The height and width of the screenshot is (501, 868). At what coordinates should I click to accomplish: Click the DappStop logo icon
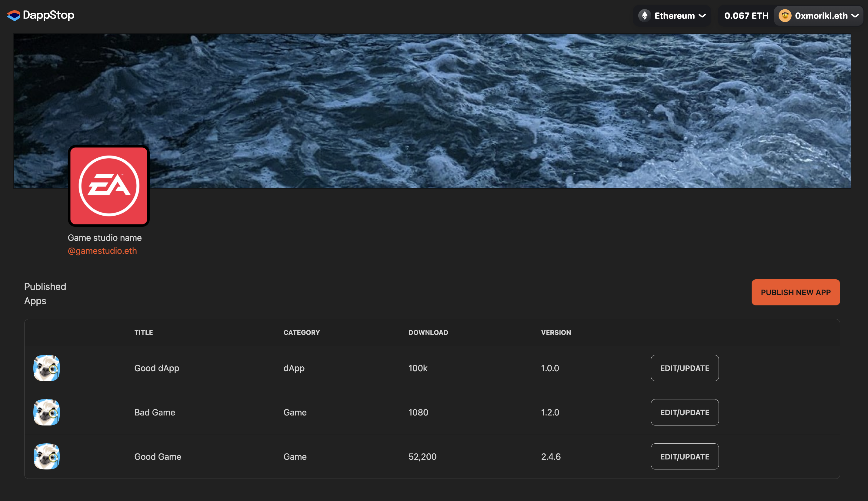coord(13,15)
